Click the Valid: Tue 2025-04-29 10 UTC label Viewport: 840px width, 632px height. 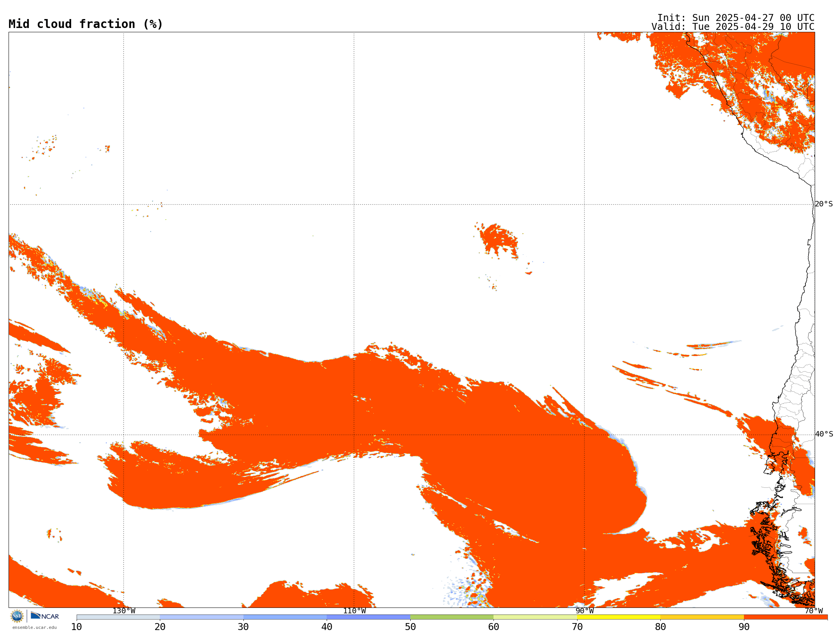click(x=733, y=27)
